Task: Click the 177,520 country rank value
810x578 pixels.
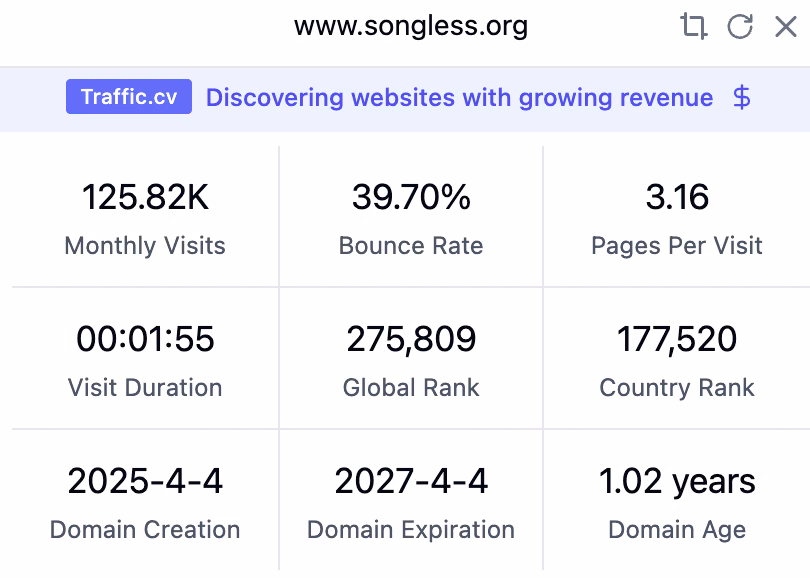Action: pyautogui.click(x=677, y=339)
